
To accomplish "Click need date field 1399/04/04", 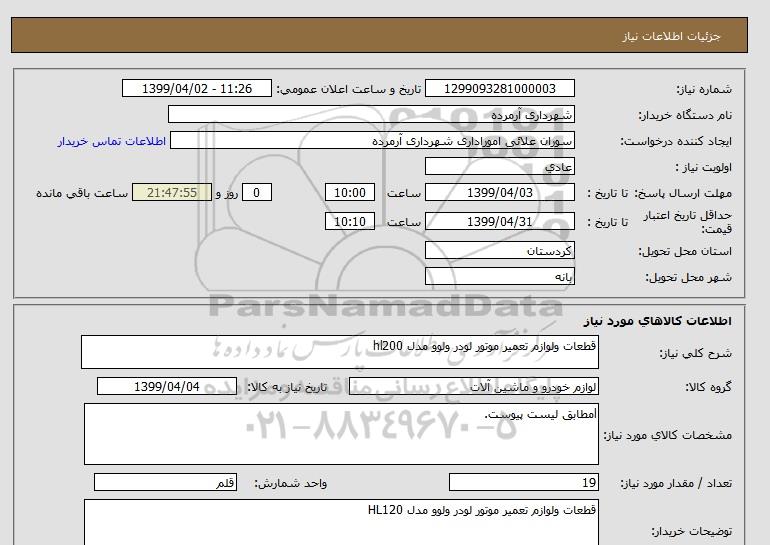I will coord(166,386).
